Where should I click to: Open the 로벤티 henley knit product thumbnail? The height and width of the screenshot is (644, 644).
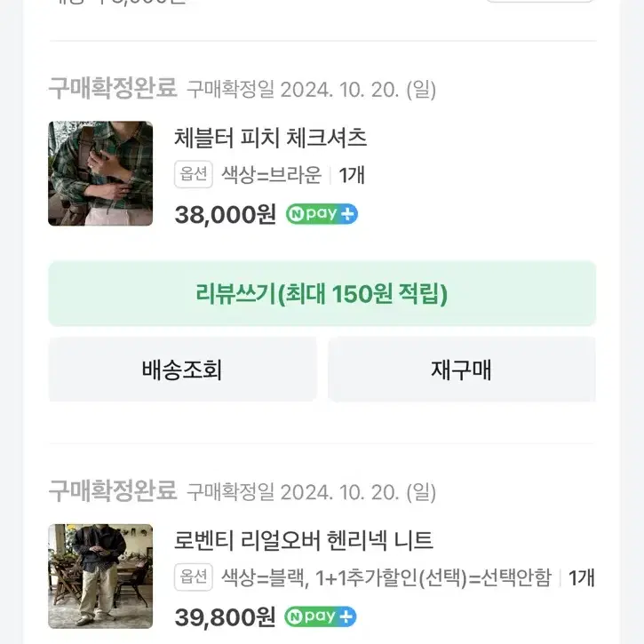100,576
